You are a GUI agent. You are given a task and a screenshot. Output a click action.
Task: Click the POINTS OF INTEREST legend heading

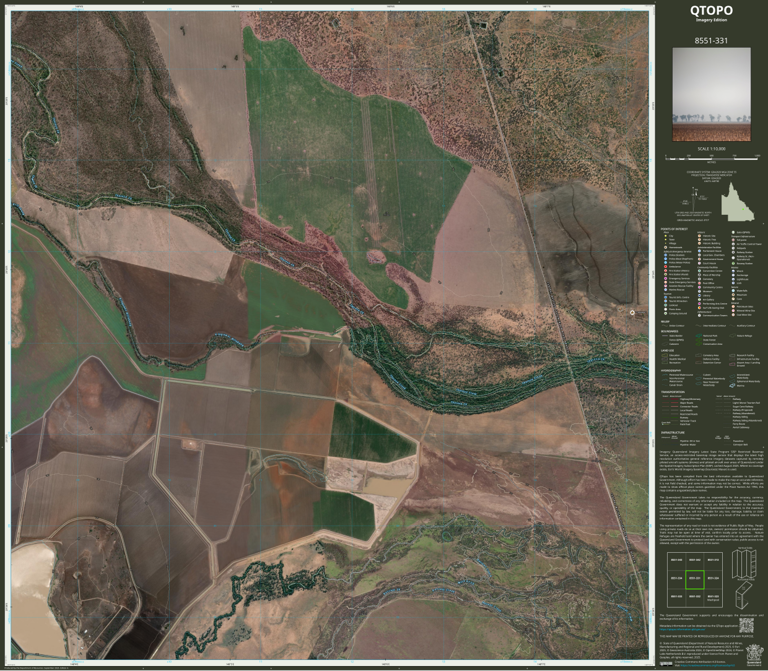(674, 229)
